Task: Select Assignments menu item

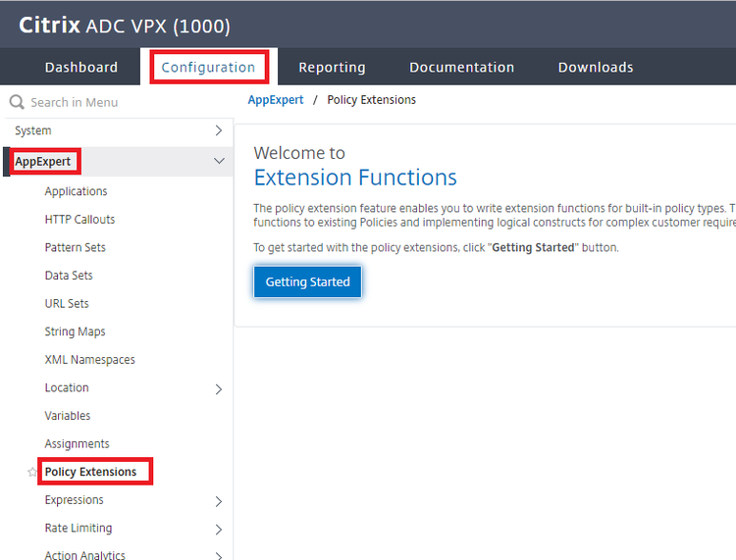Action: [77, 443]
